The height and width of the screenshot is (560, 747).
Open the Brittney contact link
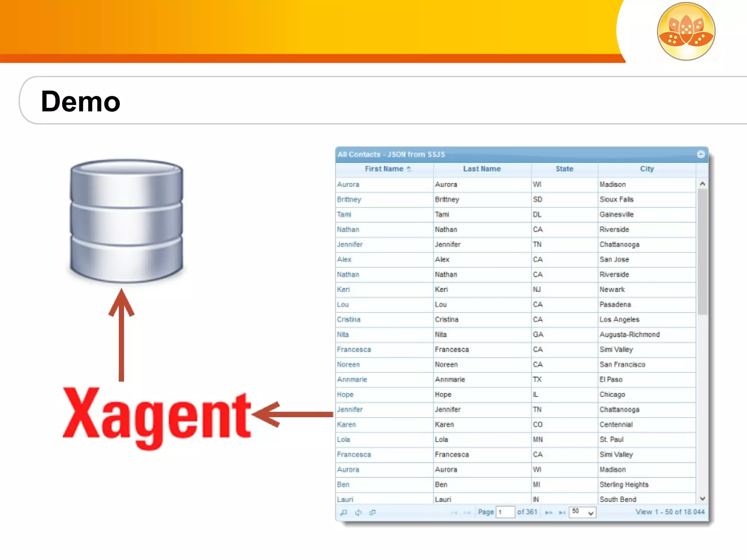point(349,199)
